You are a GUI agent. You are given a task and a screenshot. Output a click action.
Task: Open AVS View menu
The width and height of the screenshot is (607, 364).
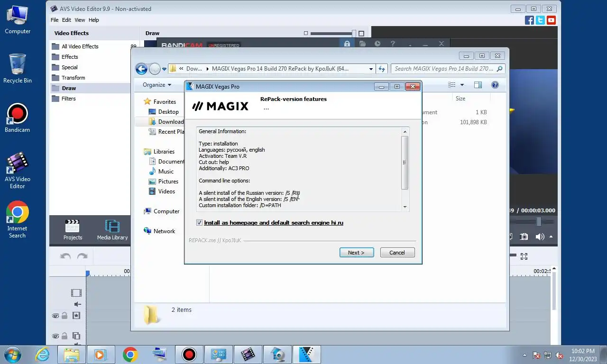click(x=80, y=20)
